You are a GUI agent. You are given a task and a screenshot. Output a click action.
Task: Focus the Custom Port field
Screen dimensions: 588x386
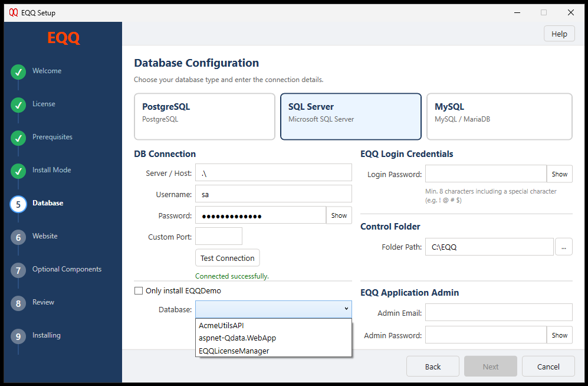pyautogui.click(x=219, y=236)
